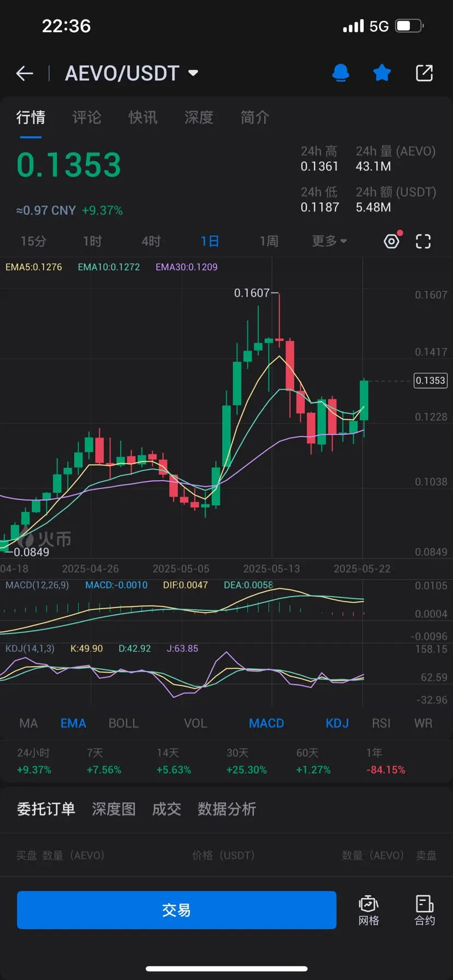The width and height of the screenshot is (453, 980).
Task: Toggle the WR sub-indicator
Action: [x=423, y=724]
